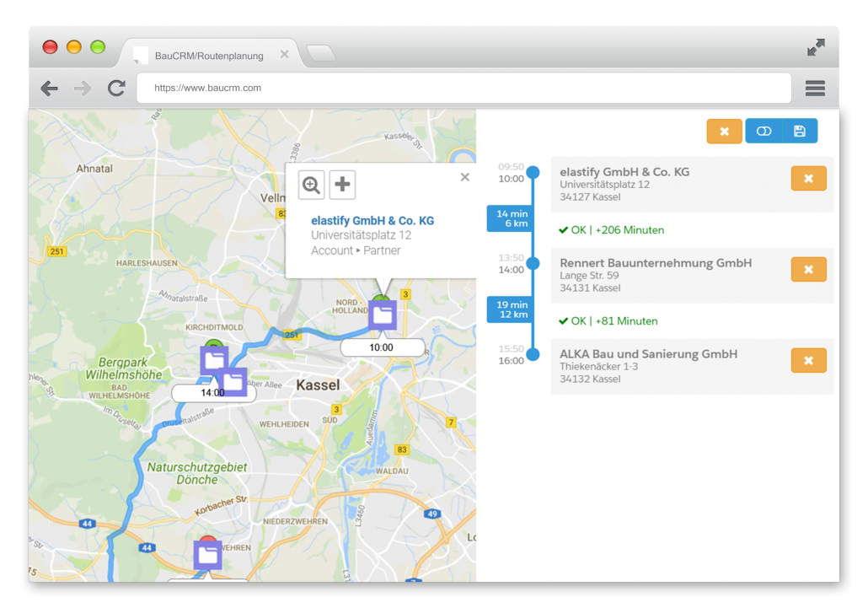The width and height of the screenshot is (868, 608).
Task: Click the red destination folder marker at bottom
Action: tap(207, 554)
